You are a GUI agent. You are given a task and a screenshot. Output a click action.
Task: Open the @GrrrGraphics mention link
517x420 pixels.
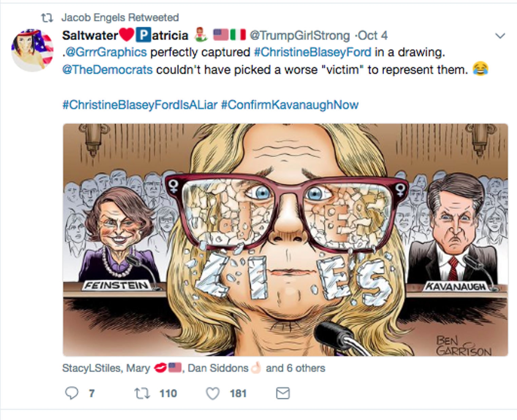coord(106,52)
